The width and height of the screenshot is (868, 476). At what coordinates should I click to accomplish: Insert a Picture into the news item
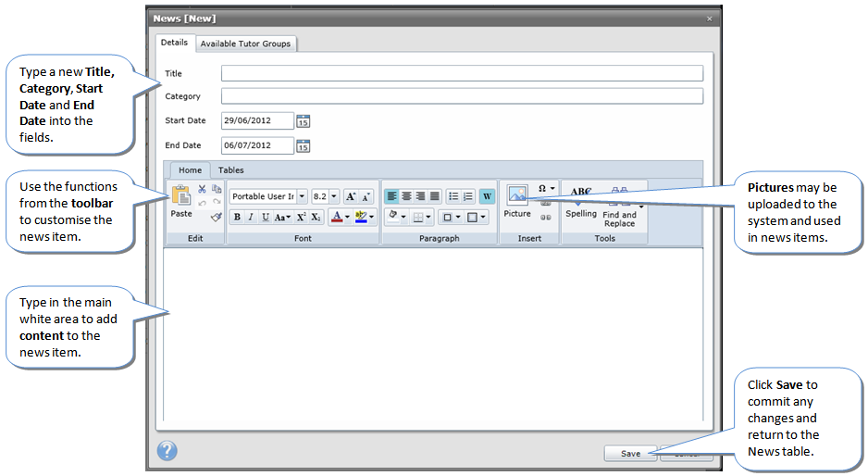tap(516, 200)
